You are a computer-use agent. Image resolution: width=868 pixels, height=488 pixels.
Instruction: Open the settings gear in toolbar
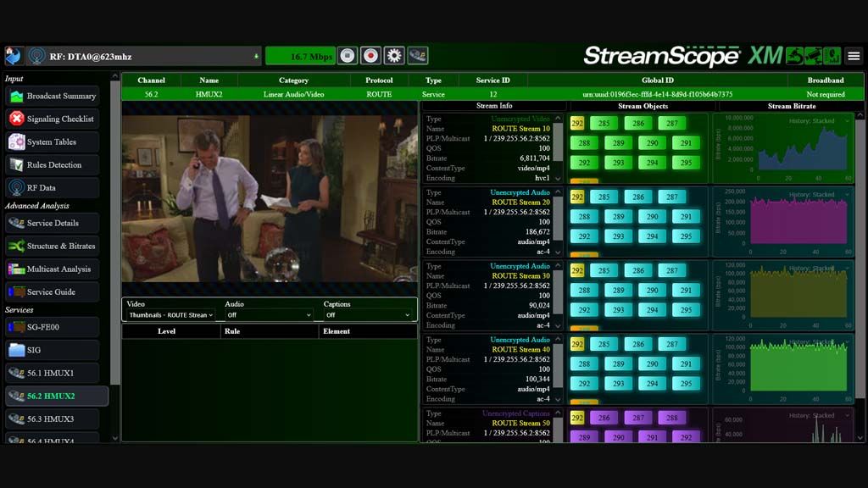[x=394, y=56]
